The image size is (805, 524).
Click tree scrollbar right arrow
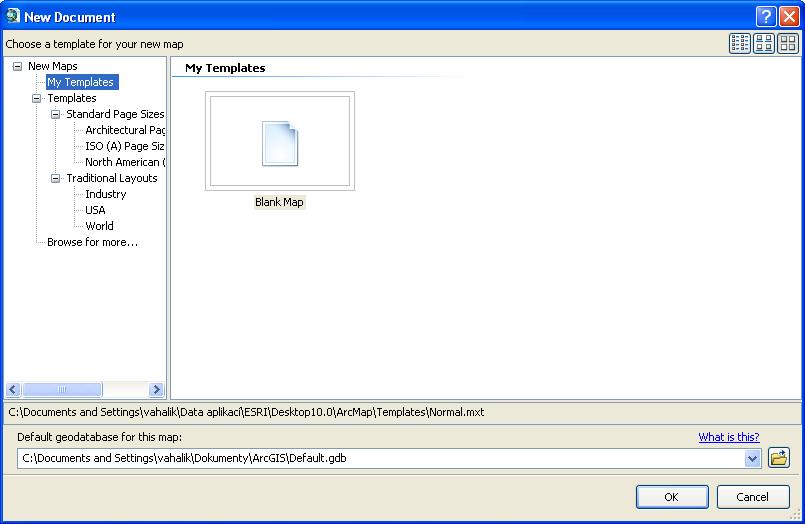pos(156,390)
